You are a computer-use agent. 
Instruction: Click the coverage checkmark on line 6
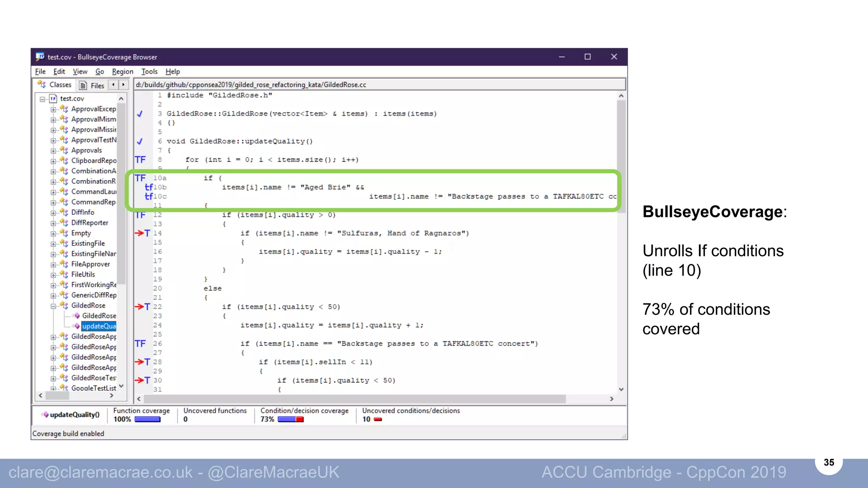pos(139,141)
